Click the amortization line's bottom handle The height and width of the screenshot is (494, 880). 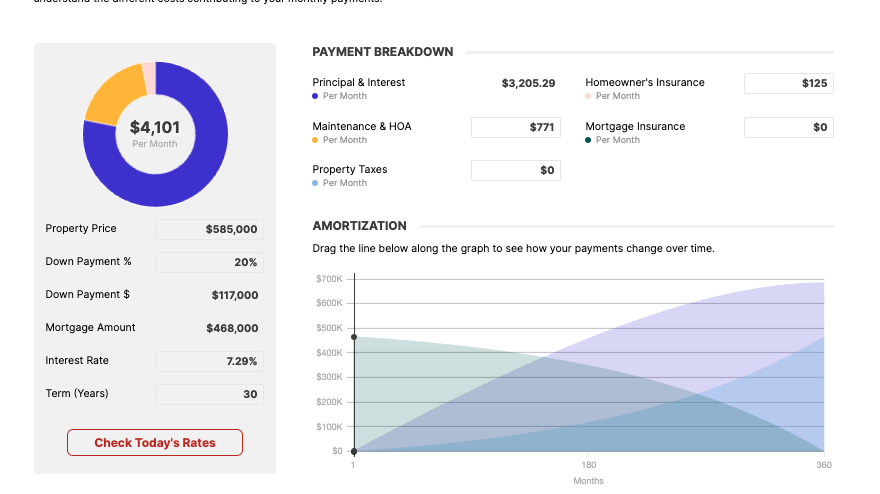[x=354, y=451]
